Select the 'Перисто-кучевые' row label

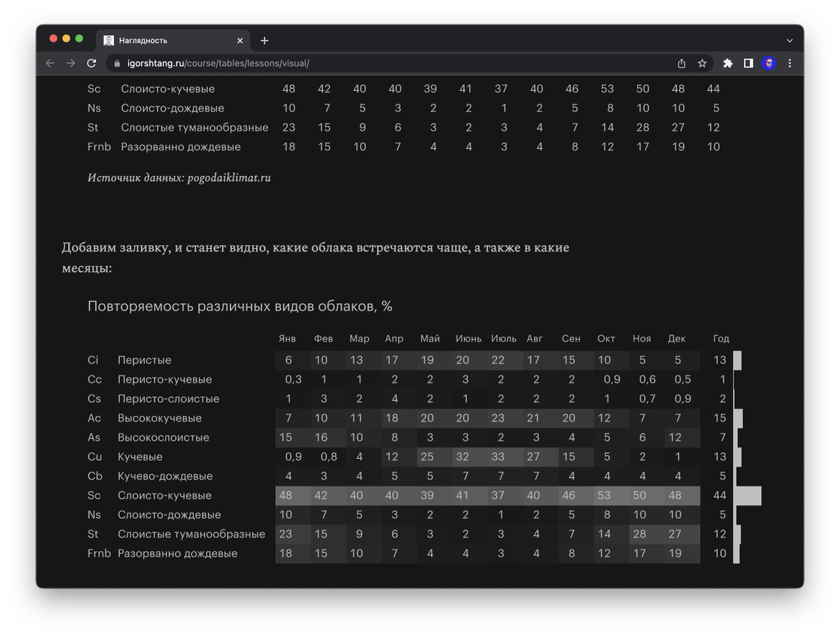click(164, 380)
